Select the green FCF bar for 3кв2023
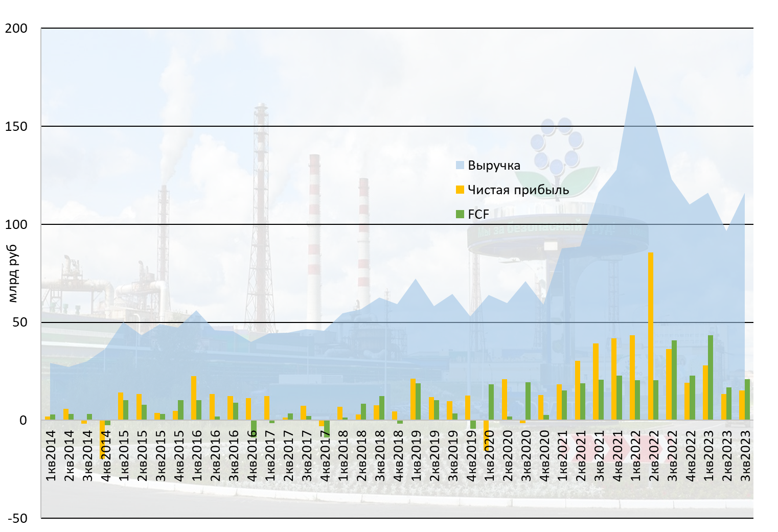The height and width of the screenshot is (532, 778). click(747, 400)
